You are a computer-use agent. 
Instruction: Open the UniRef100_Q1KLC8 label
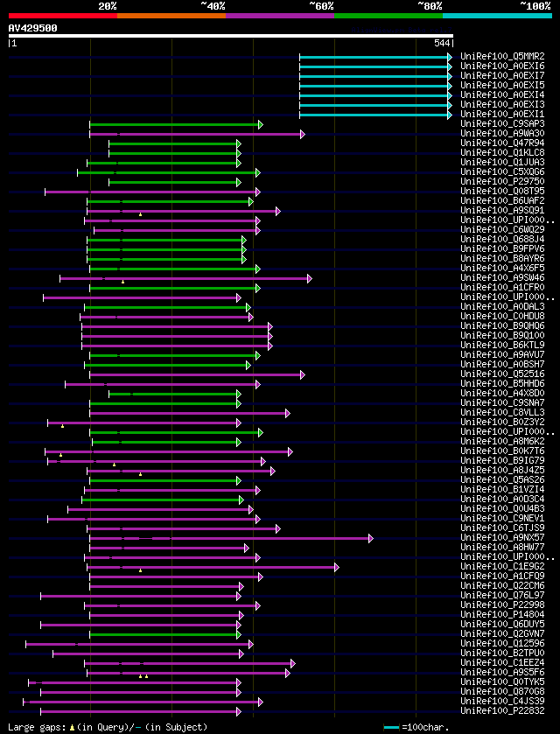click(502, 153)
